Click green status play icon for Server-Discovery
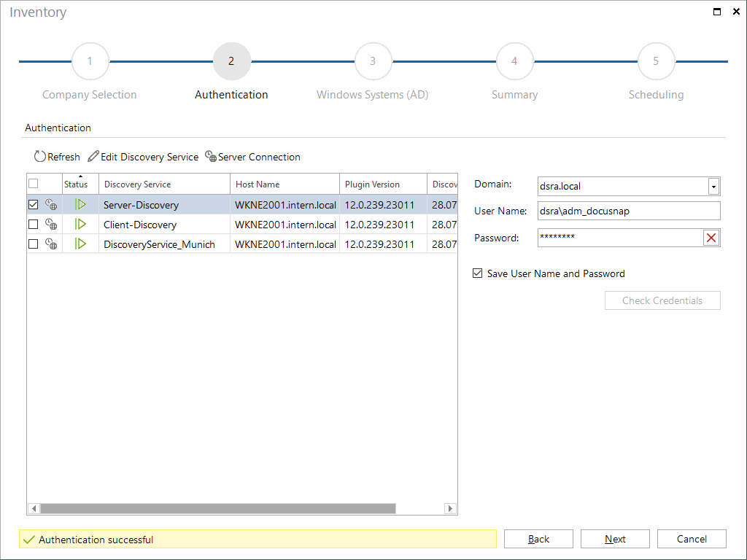This screenshot has width=747, height=560. click(x=80, y=205)
